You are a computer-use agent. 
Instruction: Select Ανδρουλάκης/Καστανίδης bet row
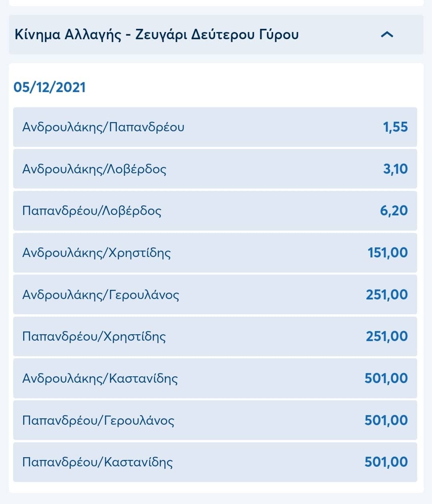215,378
